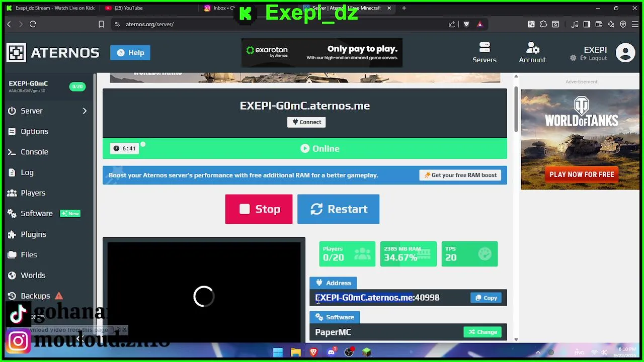The image size is (644, 362).
Task: Open Files in the sidebar
Action: pyautogui.click(x=29, y=255)
